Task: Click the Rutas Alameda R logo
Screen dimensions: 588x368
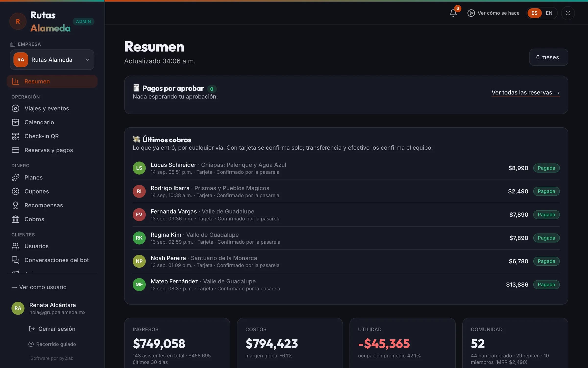Action: 18,21
